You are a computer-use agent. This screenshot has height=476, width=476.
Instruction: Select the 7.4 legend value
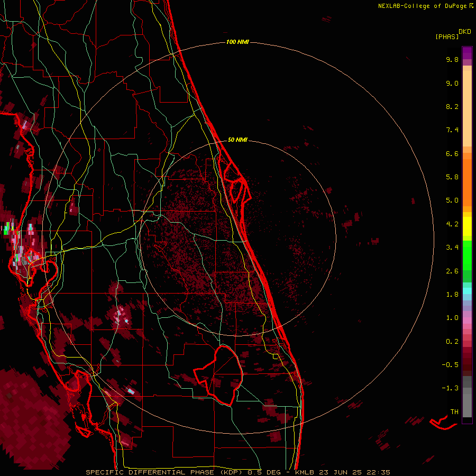pos(452,130)
